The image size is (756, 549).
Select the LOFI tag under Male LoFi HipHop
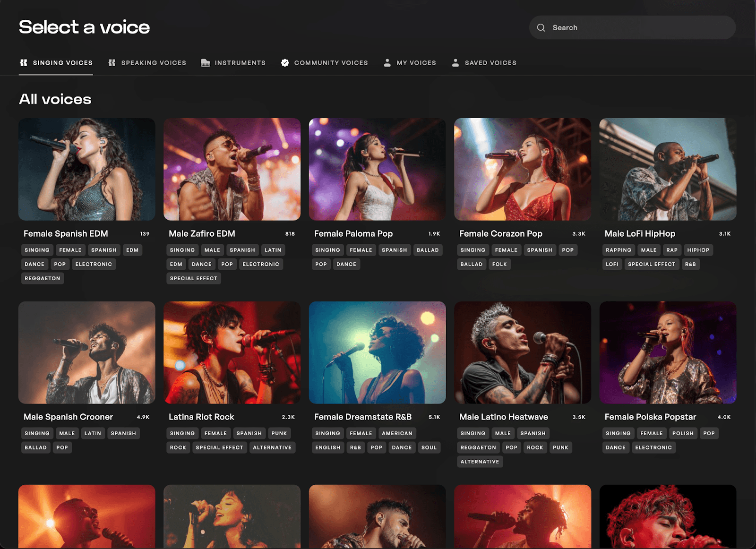612,264
